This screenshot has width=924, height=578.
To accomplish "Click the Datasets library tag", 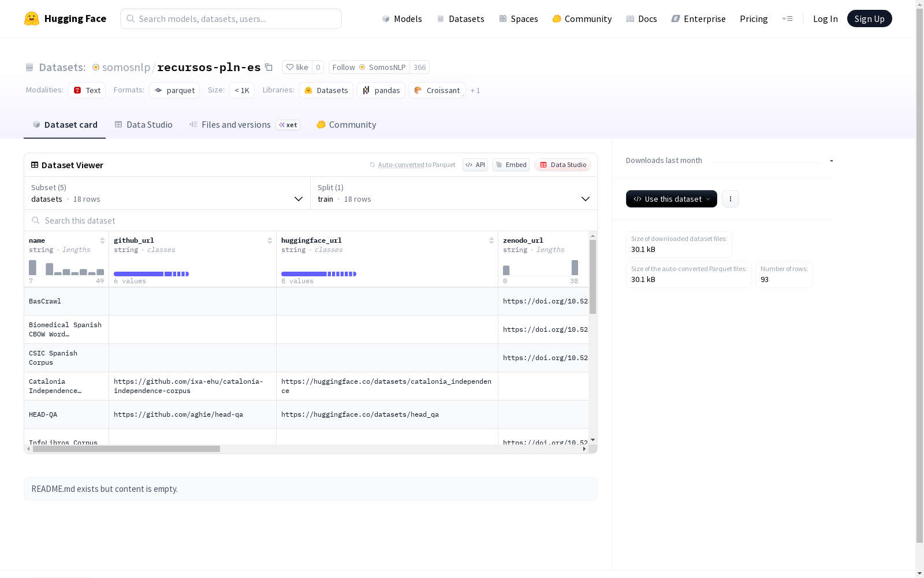I will pos(326,90).
